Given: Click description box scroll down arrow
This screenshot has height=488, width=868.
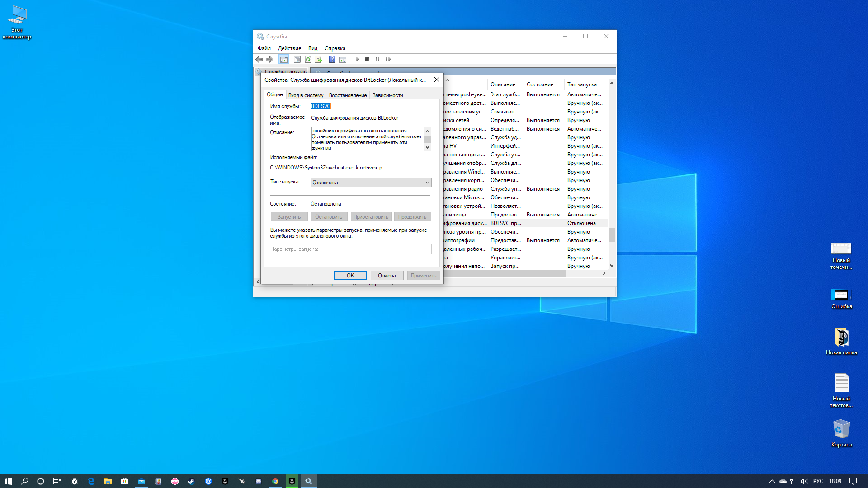Looking at the screenshot, I should point(427,147).
